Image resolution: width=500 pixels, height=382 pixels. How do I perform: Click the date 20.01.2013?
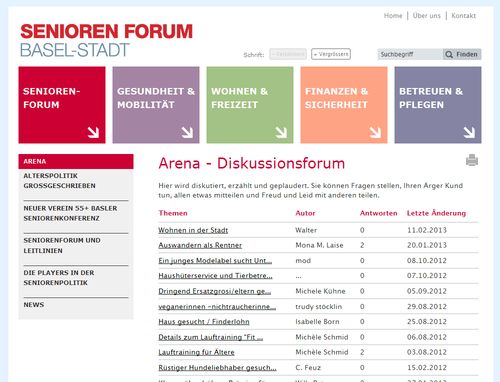pos(427,245)
